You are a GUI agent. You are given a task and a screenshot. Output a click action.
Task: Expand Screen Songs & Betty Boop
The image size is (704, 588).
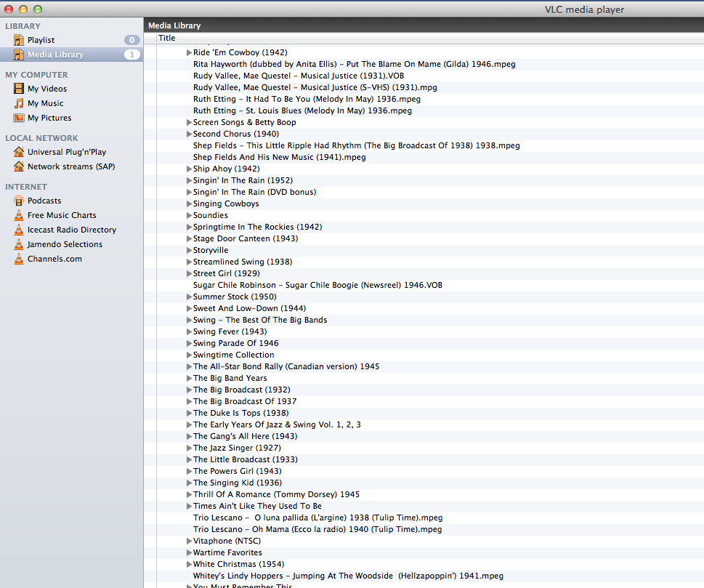[x=189, y=122]
